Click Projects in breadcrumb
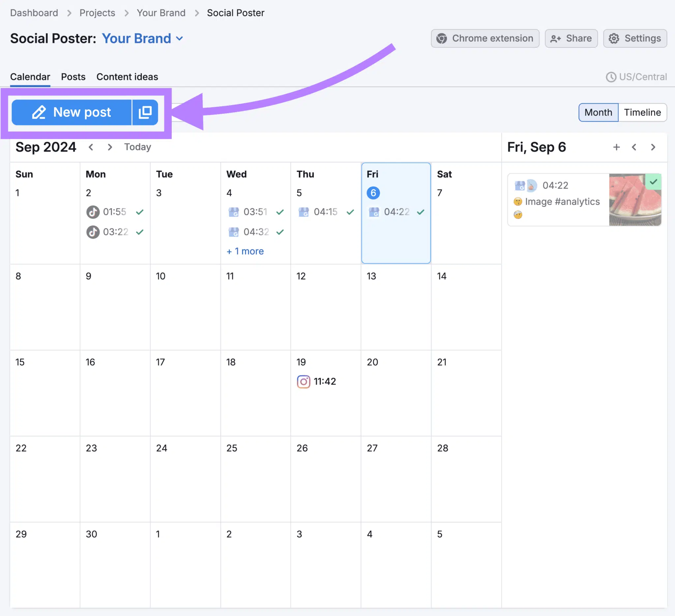The height and width of the screenshot is (616, 675). point(98,13)
